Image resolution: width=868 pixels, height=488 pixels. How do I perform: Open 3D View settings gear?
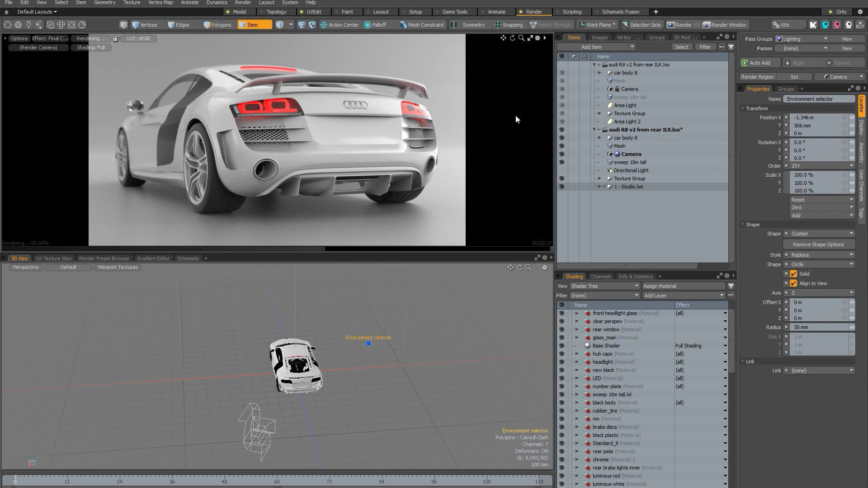click(x=545, y=267)
